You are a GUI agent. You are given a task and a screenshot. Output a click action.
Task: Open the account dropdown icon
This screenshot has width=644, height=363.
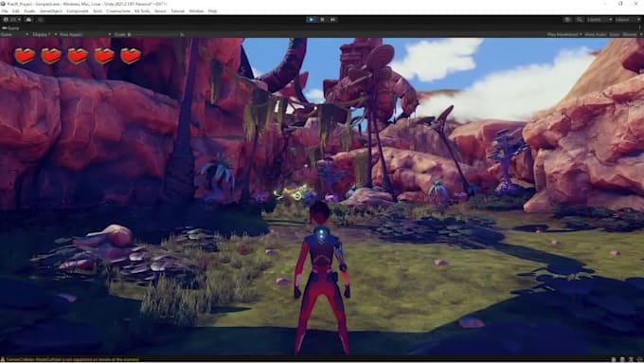pos(12,19)
